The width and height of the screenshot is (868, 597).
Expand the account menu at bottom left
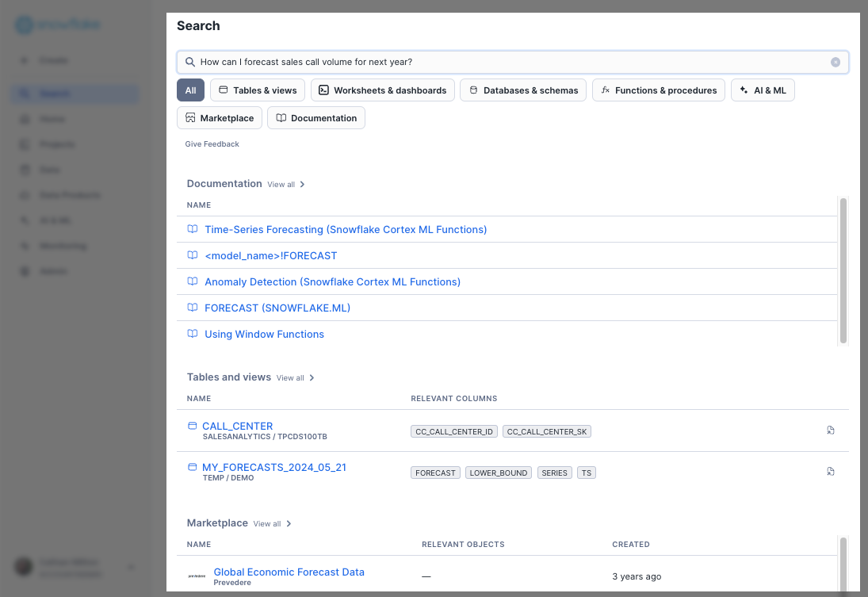coord(130,567)
